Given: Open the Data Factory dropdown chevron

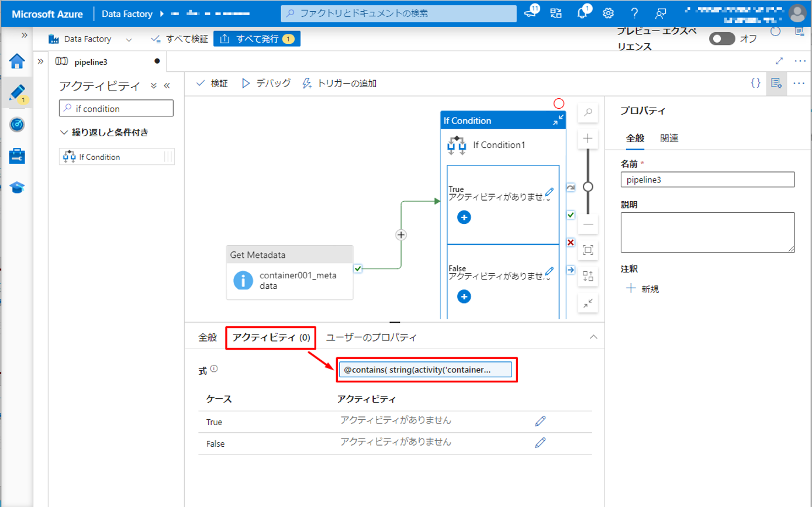Looking at the screenshot, I should click(x=129, y=39).
